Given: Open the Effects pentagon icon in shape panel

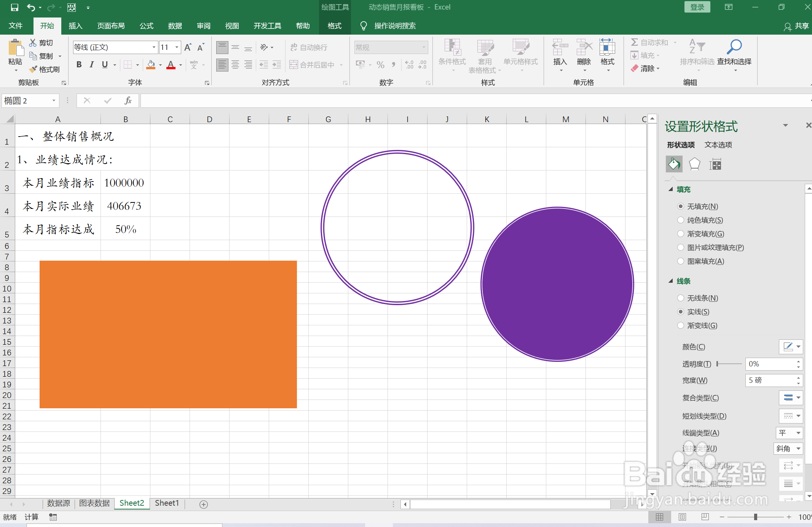Looking at the screenshot, I should coord(694,164).
